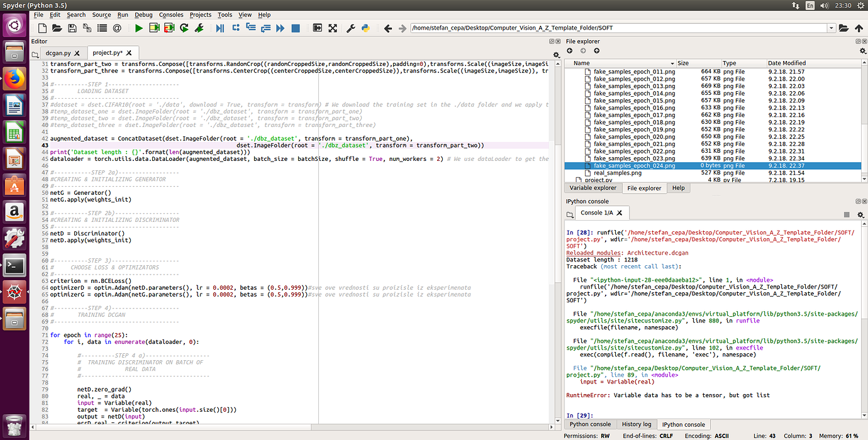Open the Consoles menu
The width and height of the screenshot is (868, 440).
pos(171,14)
